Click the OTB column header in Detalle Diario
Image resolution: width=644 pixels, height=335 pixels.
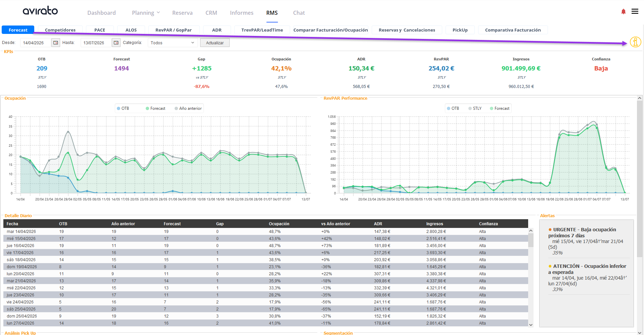[63, 224]
